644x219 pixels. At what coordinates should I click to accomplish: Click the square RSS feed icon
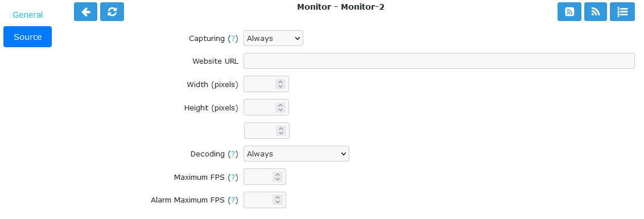[x=569, y=11]
